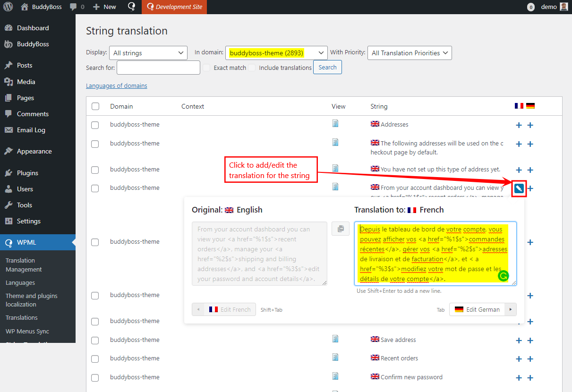Image resolution: width=572 pixels, height=392 pixels.
Task: Add German translation for the Addresses string
Action: coord(530,125)
